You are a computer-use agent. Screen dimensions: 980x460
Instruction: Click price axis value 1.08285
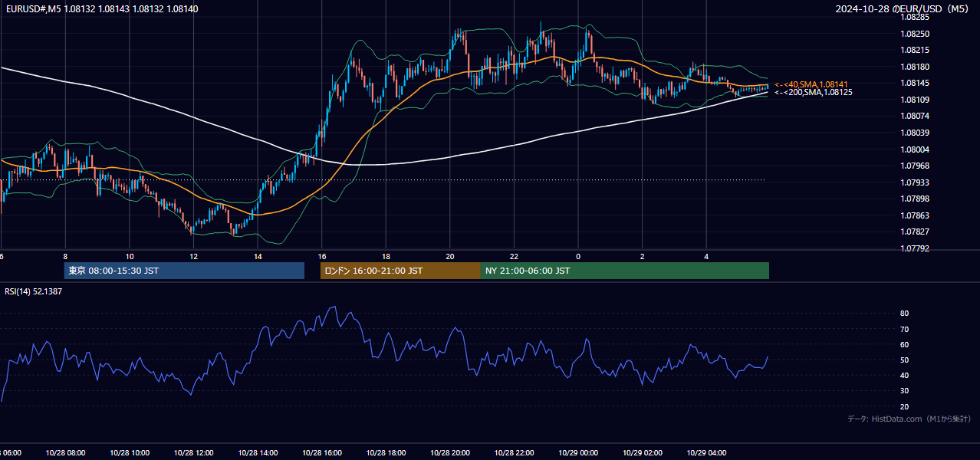click(x=916, y=17)
